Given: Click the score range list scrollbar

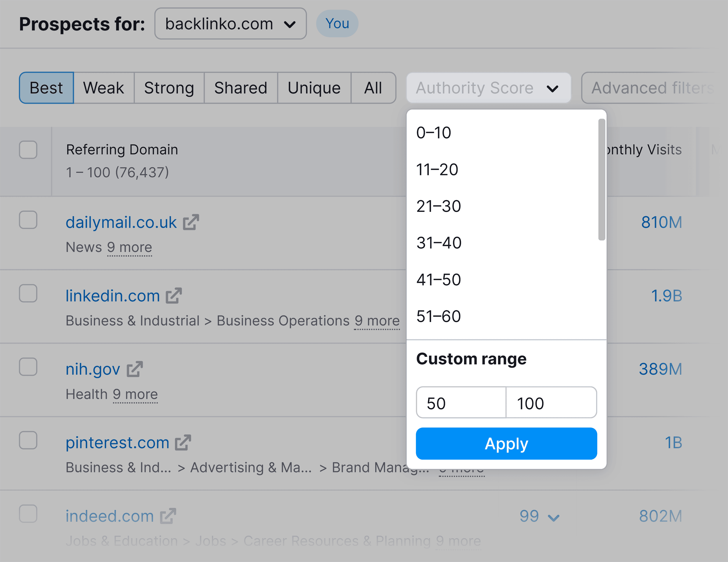Looking at the screenshot, I should click(x=602, y=179).
